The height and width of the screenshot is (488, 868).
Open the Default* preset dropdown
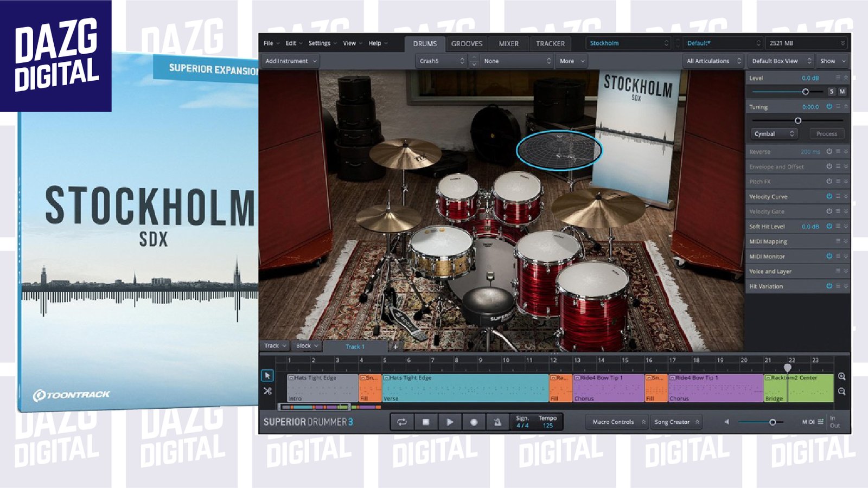tap(723, 43)
